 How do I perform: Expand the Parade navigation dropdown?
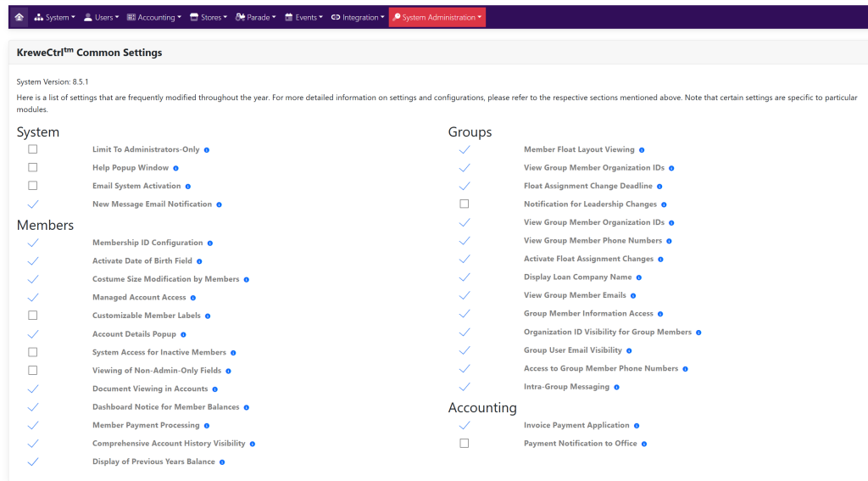(256, 17)
